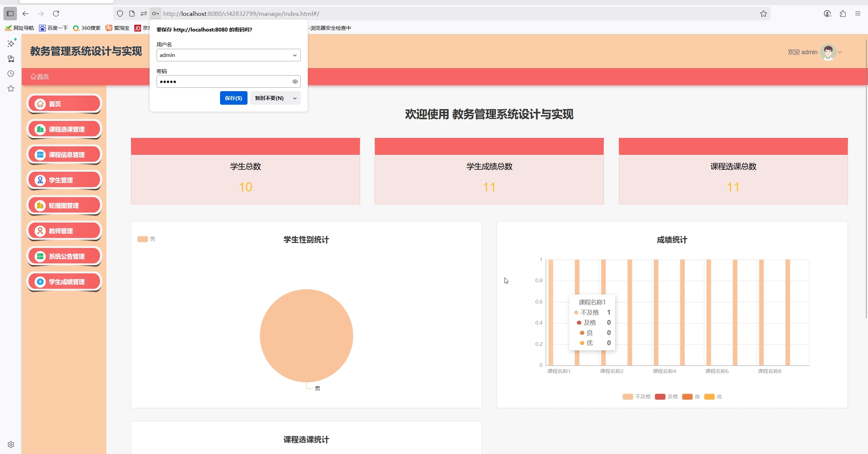Bookmark this page with the star icon
Screen dimensions: 868x454
point(763,14)
